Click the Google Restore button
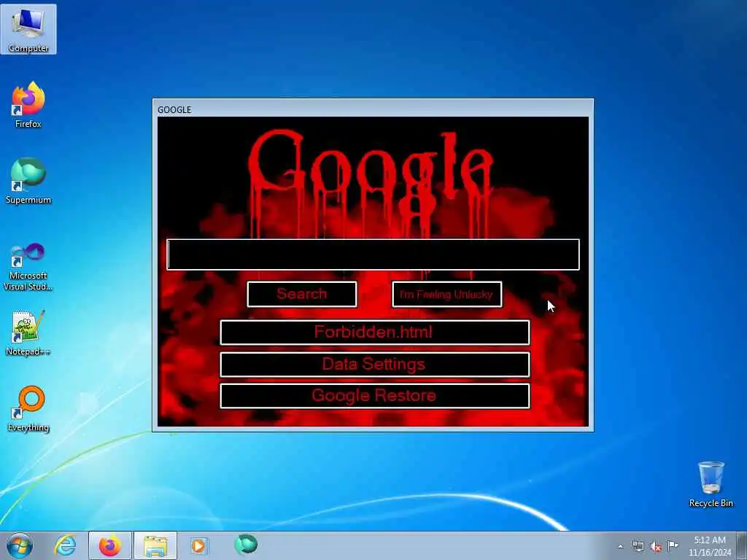 374,396
